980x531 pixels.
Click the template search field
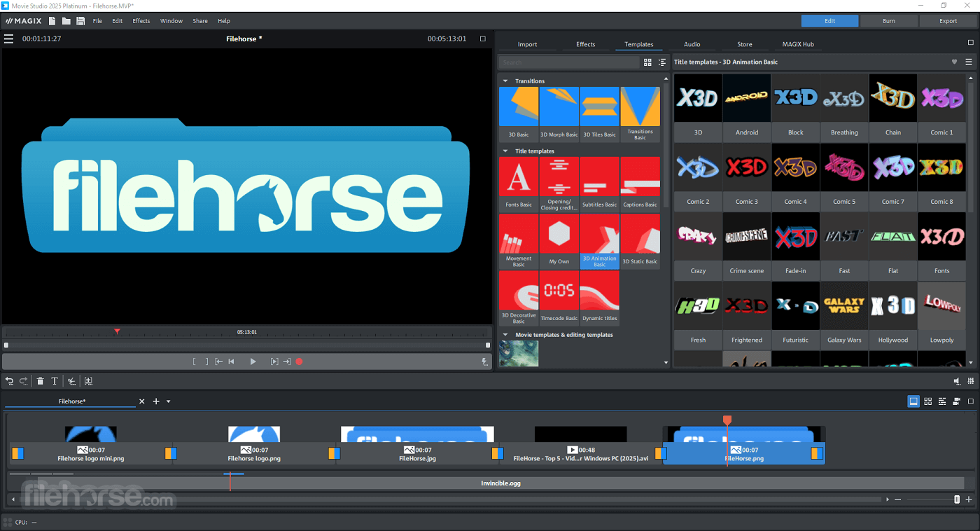(569, 62)
